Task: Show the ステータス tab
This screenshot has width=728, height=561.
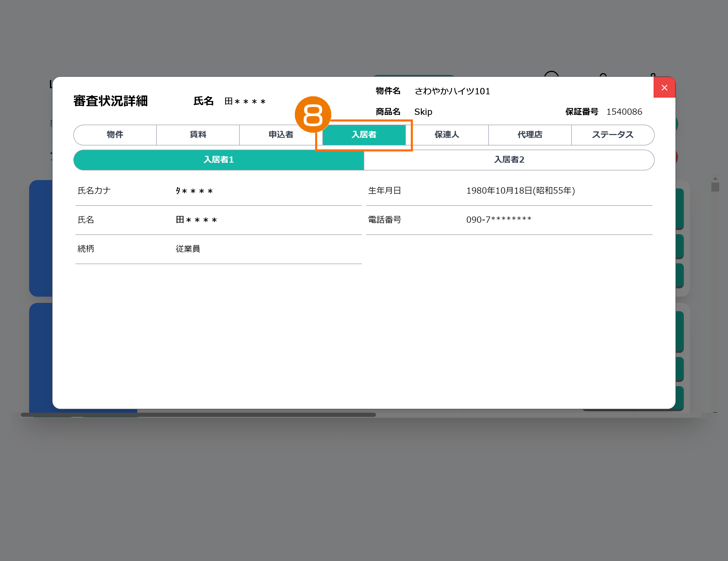Action: tap(613, 135)
